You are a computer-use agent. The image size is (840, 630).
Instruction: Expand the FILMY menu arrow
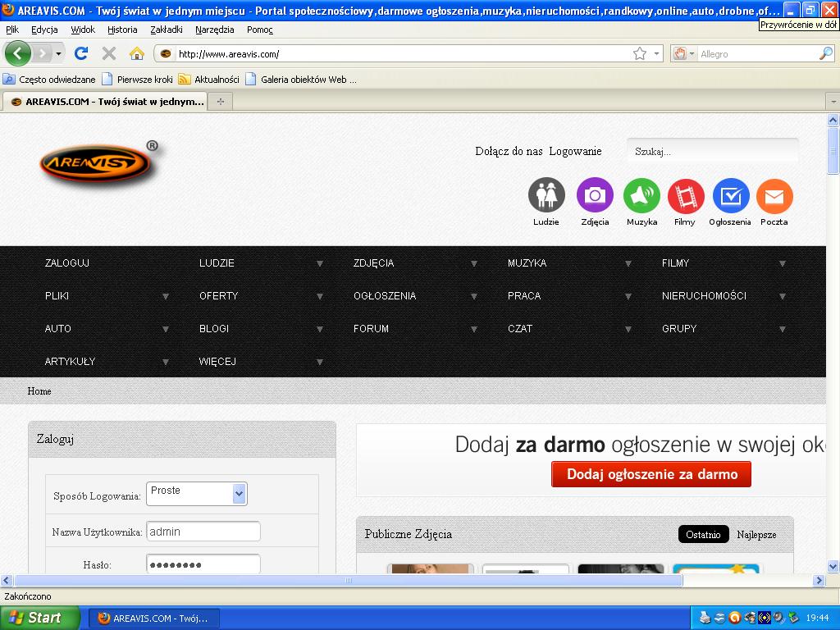pos(783,263)
